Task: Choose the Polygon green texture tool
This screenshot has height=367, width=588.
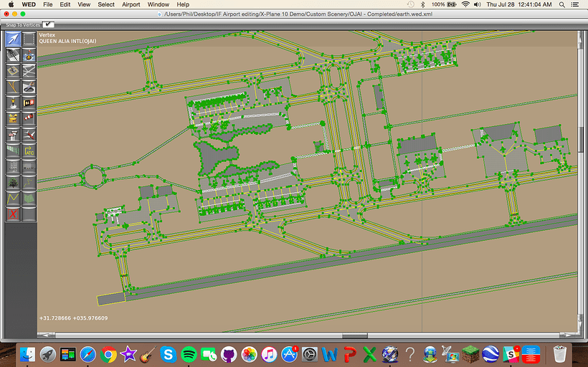Action: [29, 199]
